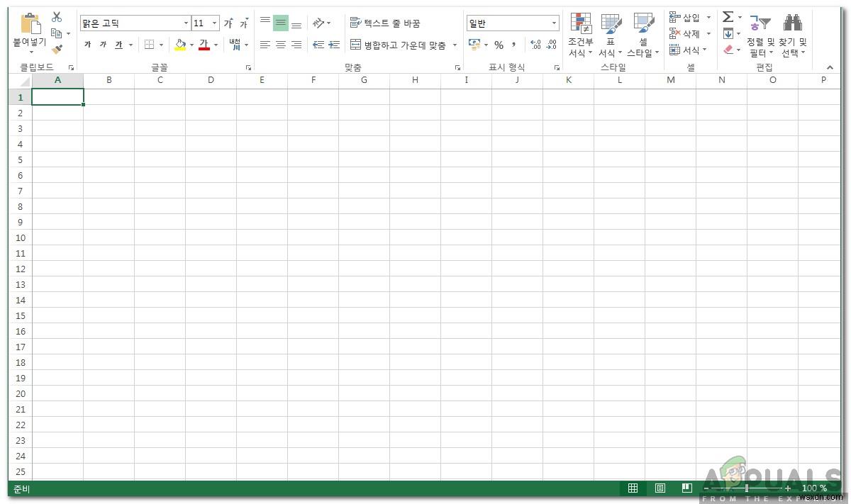The image size is (851, 504).
Task: Open the font size 11 dropdown
Action: [213, 23]
